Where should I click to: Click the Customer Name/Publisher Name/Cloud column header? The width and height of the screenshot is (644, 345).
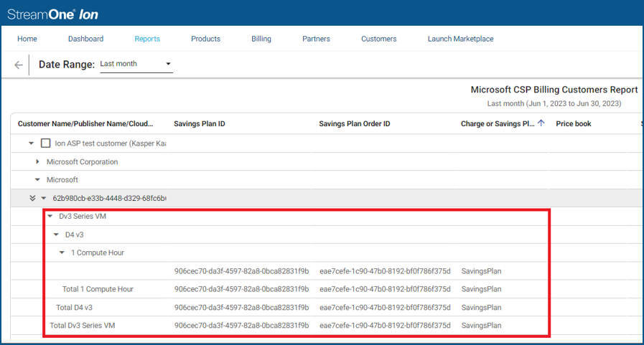[85, 124]
